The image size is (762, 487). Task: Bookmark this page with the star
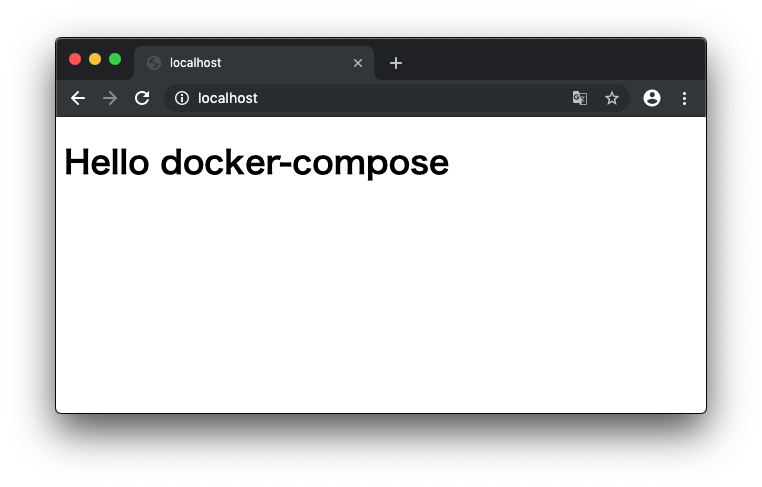pos(612,98)
